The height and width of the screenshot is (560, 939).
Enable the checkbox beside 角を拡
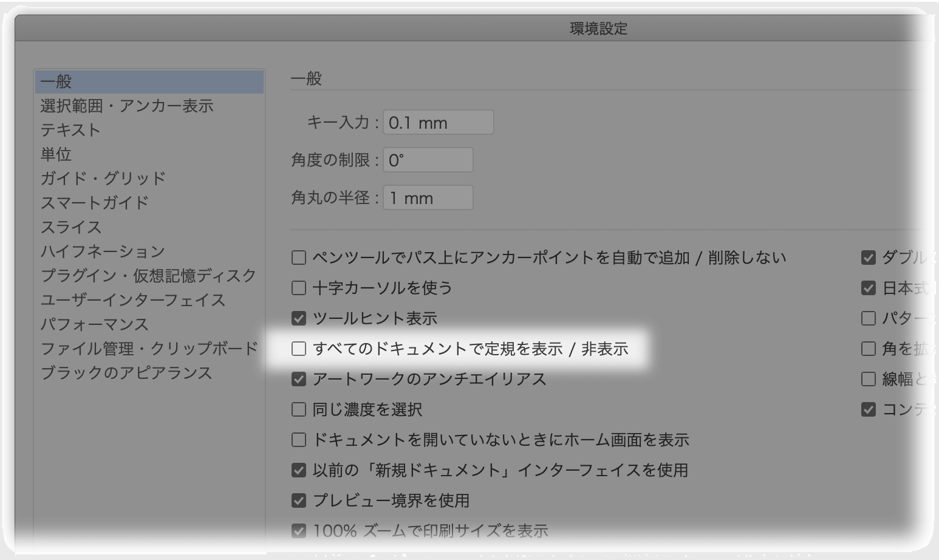[869, 349]
